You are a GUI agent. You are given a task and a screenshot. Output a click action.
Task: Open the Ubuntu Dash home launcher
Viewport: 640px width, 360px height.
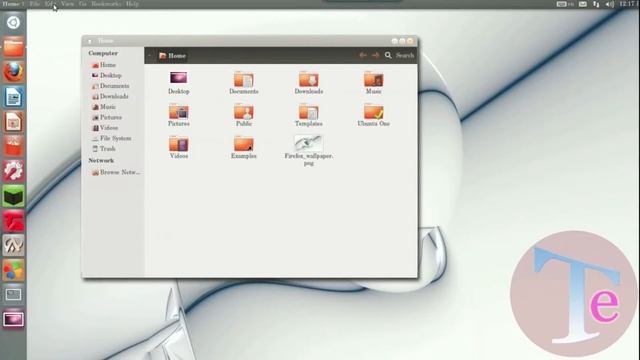click(x=13, y=22)
